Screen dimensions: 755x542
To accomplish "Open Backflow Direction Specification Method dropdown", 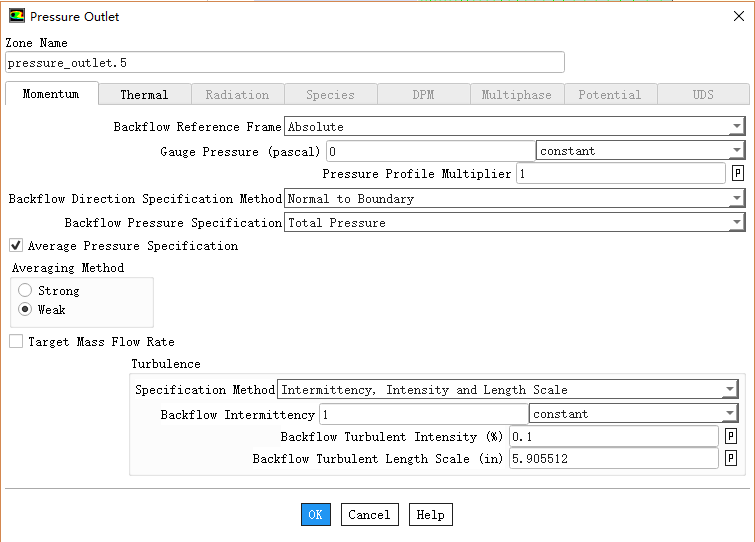I will click(x=736, y=199).
